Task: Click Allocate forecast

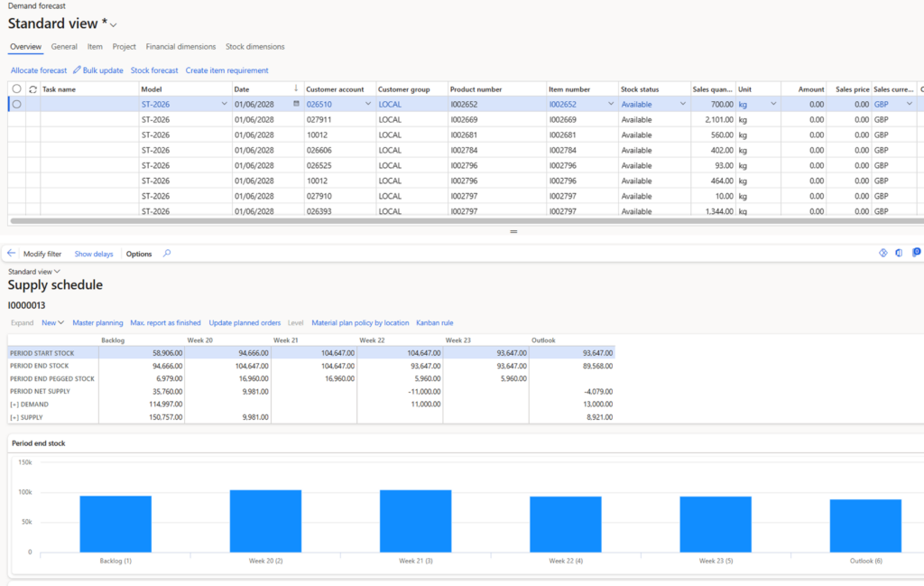Action: pyautogui.click(x=39, y=70)
